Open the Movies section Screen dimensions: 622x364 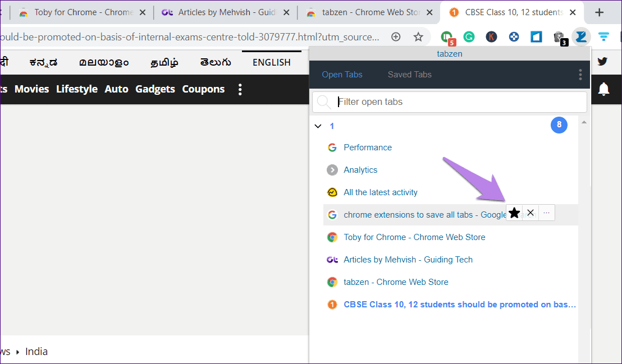tap(32, 89)
